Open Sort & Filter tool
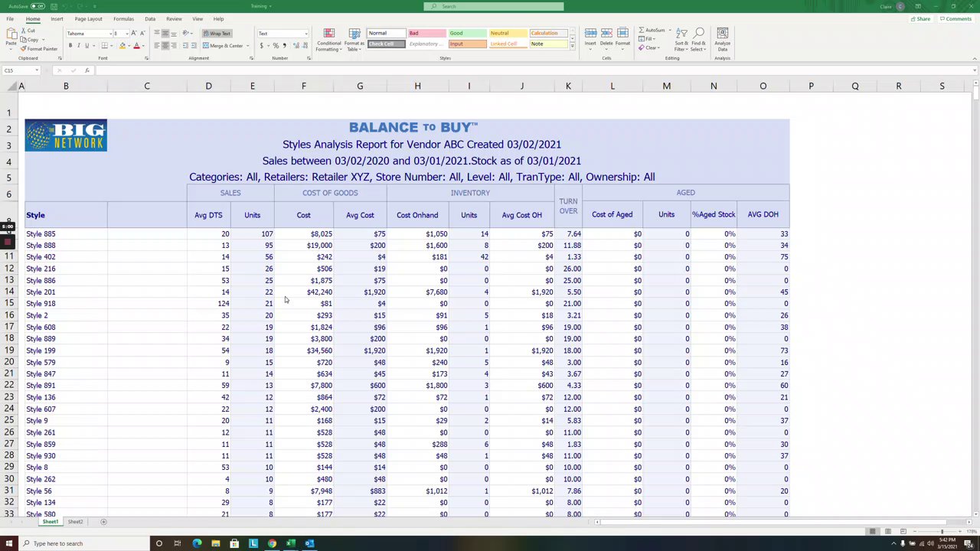Screen dimensions: 980x551 (681, 40)
